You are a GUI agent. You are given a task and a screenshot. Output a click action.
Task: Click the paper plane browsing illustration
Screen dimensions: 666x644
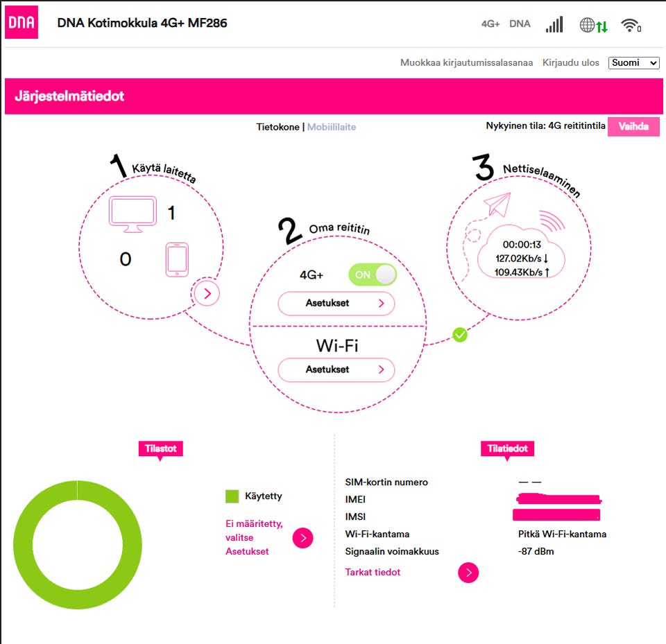(x=497, y=204)
